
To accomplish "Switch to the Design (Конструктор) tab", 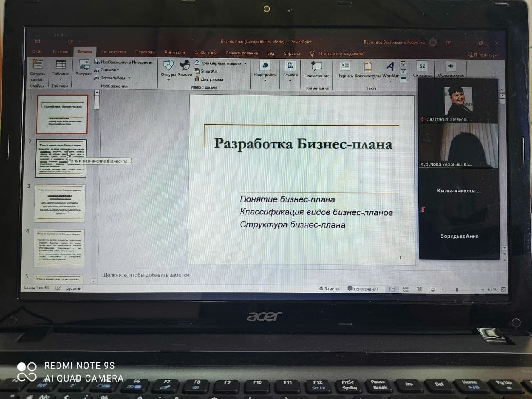I will click(x=113, y=52).
